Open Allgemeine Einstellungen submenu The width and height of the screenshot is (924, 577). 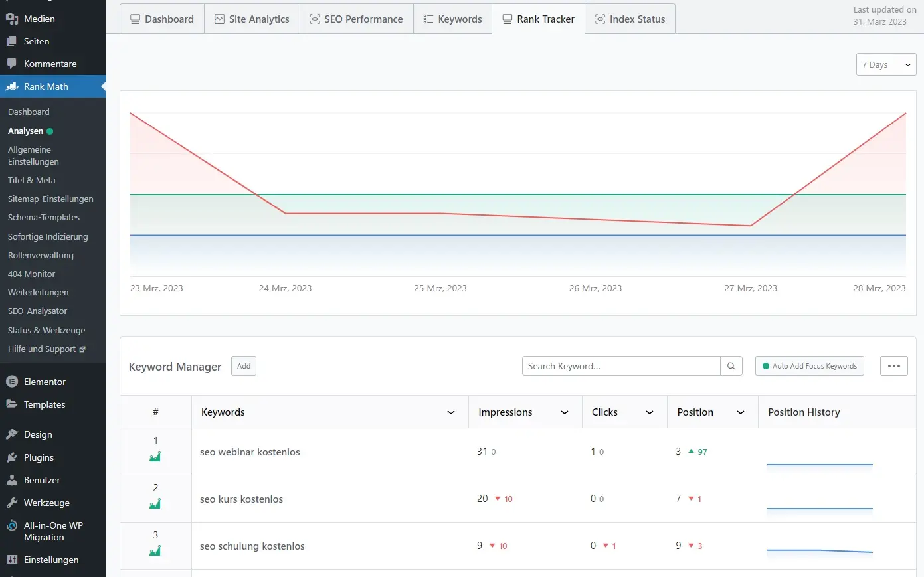pos(33,155)
